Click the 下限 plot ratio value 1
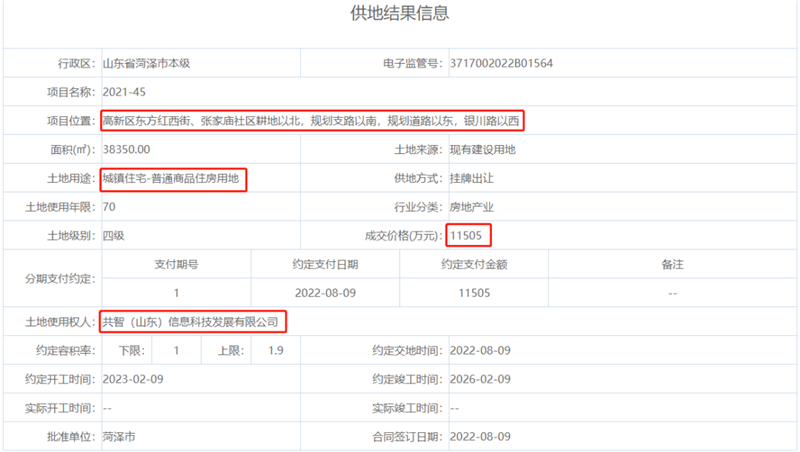800x452 pixels. [176, 350]
